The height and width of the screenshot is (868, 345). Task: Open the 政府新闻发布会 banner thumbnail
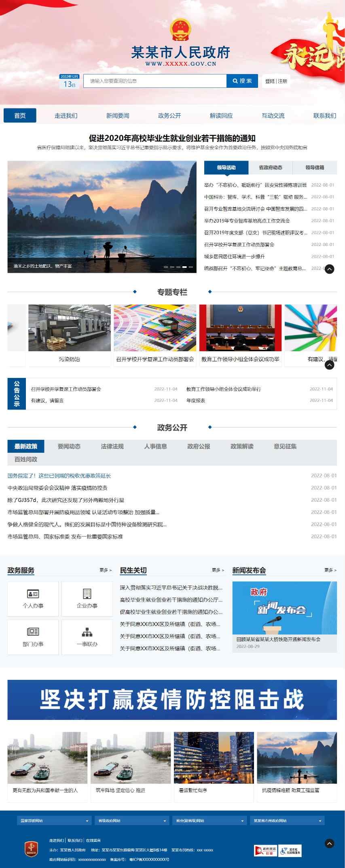(x=284, y=608)
